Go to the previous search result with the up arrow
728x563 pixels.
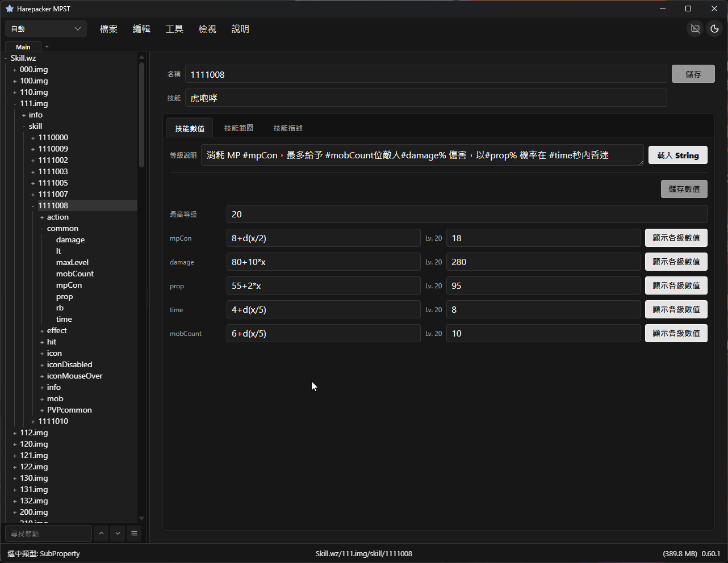coord(101,533)
